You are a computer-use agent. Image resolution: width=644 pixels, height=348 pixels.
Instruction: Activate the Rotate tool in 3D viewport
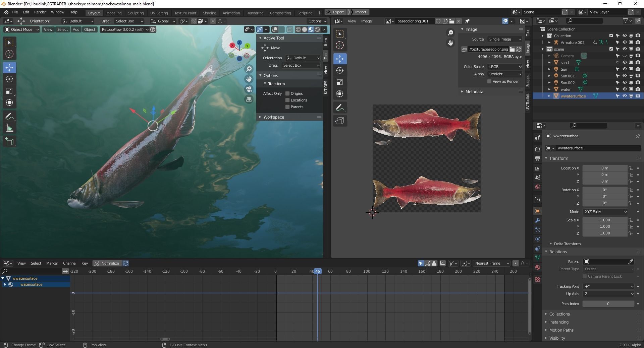(x=9, y=79)
